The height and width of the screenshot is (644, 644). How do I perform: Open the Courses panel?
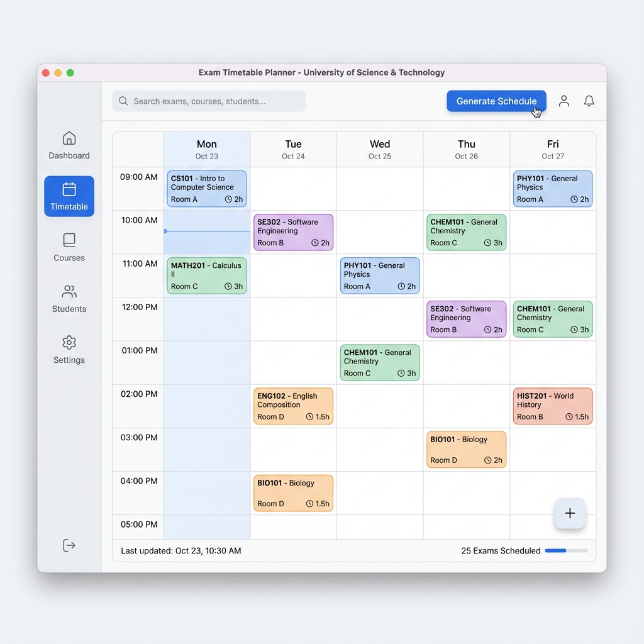click(69, 248)
